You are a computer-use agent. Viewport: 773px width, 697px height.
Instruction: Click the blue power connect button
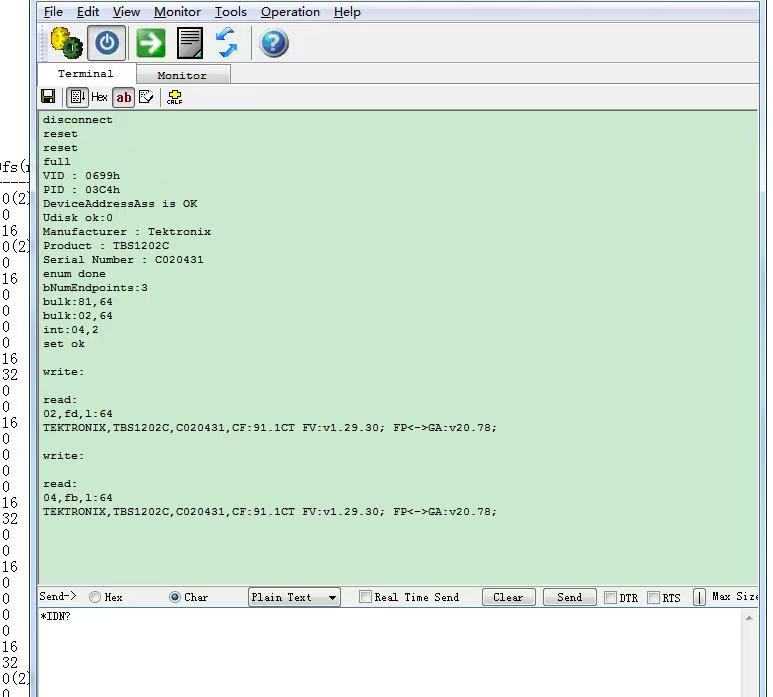pyautogui.click(x=106, y=43)
